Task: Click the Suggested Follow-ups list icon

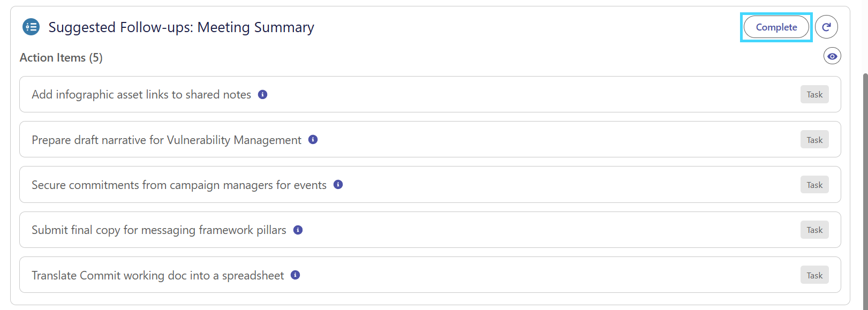Action: pos(31,27)
